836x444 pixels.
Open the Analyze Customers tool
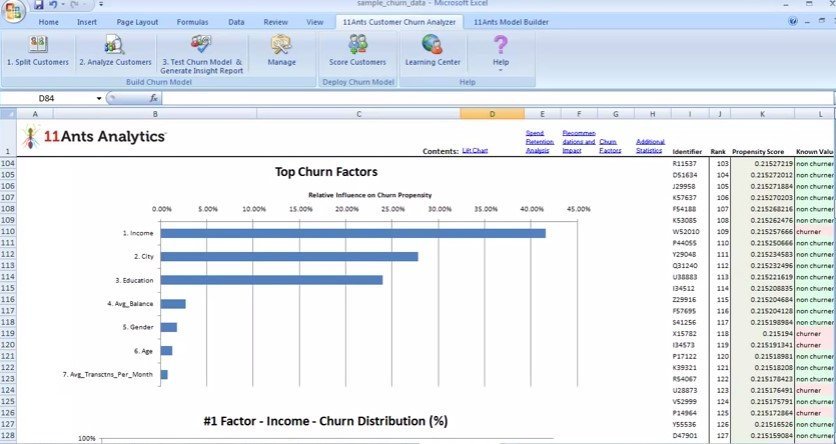pos(114,45)
